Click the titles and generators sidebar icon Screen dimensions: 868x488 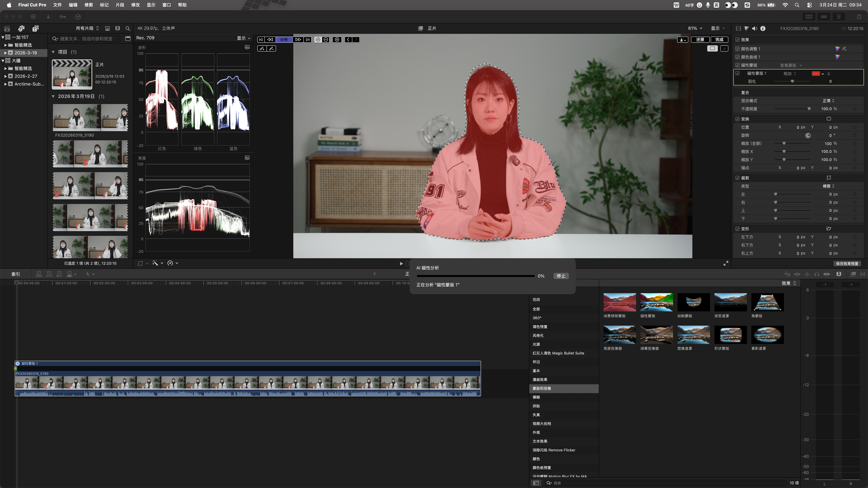[35, 29]
